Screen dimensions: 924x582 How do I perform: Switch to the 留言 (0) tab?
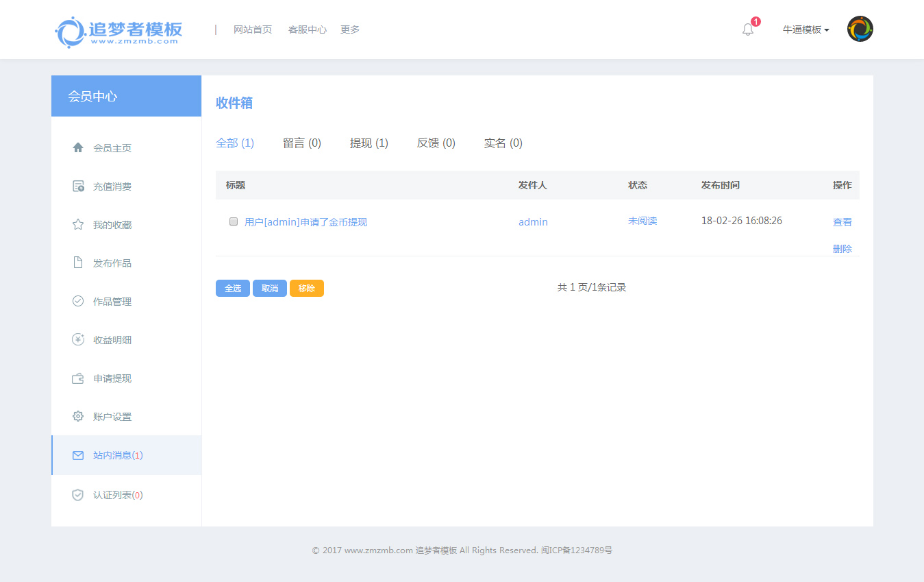click(301, 143)
